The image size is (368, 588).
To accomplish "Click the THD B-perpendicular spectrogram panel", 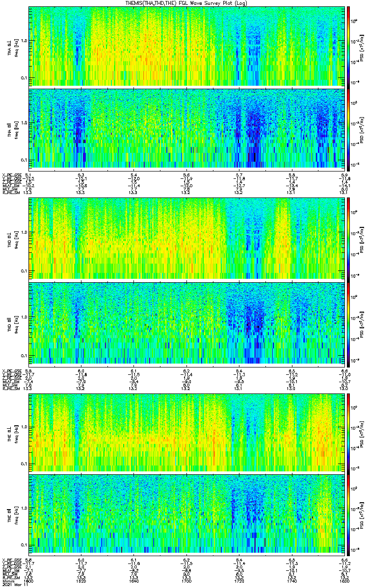I will pos(186,239).
